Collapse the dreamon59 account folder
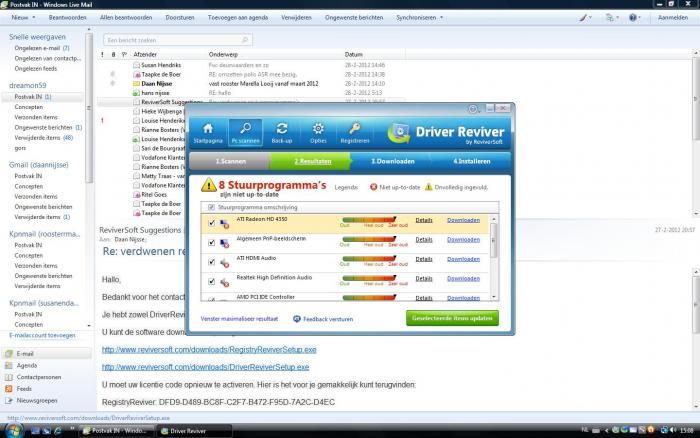Image resolution: width=700 pixels, height=438 pixels. tap(28, 85)
